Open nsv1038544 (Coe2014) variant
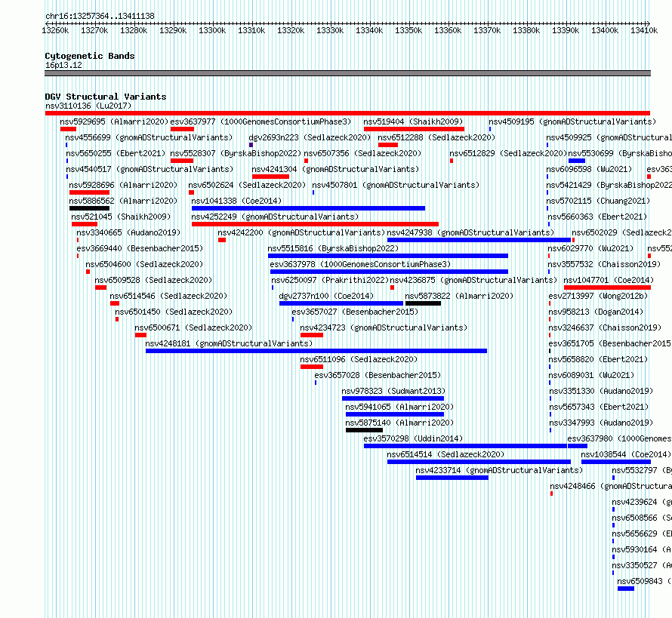Screen dimensions: 672x618 coord(626,454)
